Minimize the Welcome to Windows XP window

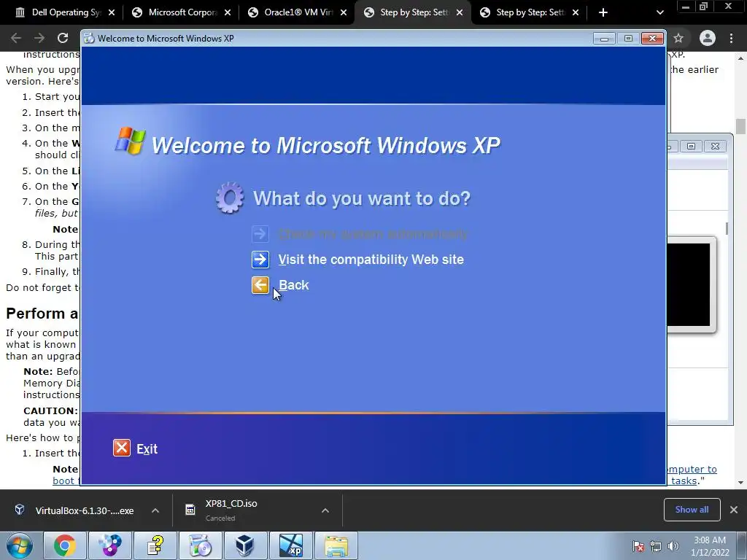(x=604, y=39)
